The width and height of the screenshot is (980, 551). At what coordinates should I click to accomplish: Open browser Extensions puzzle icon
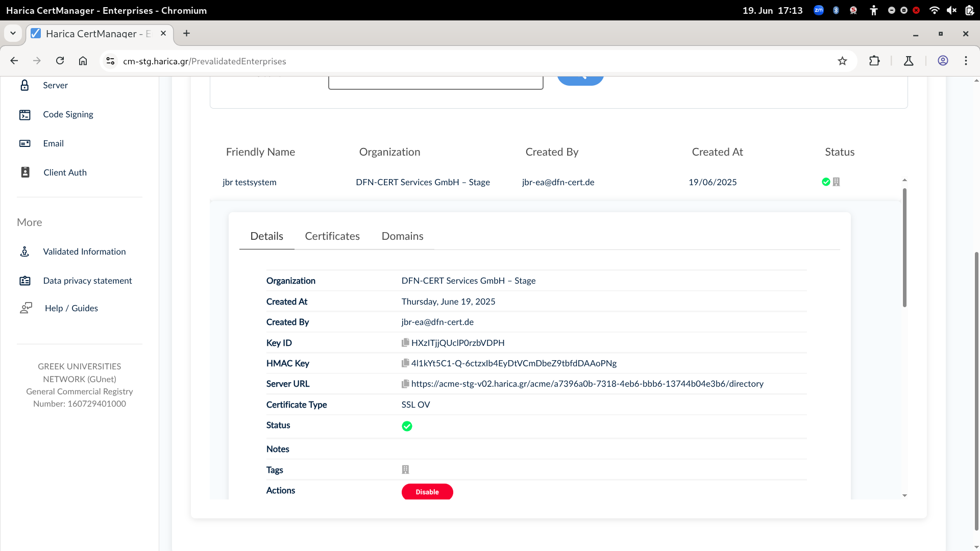(x=874, y=61)
